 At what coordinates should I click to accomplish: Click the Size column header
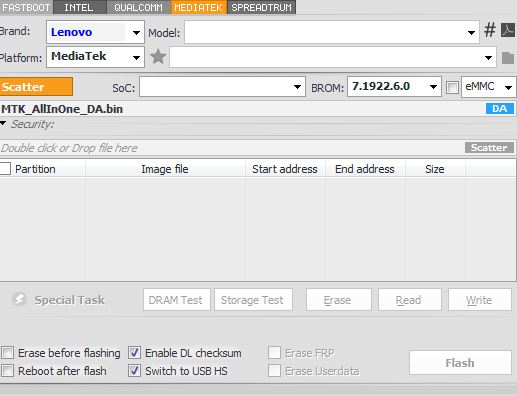[x=435, y=169]
